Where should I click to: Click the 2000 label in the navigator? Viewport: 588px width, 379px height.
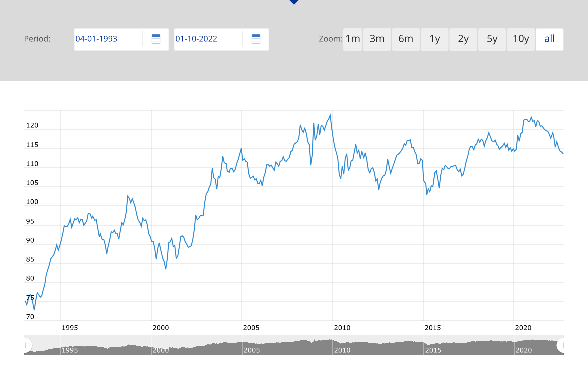click(x=160, y=350)
